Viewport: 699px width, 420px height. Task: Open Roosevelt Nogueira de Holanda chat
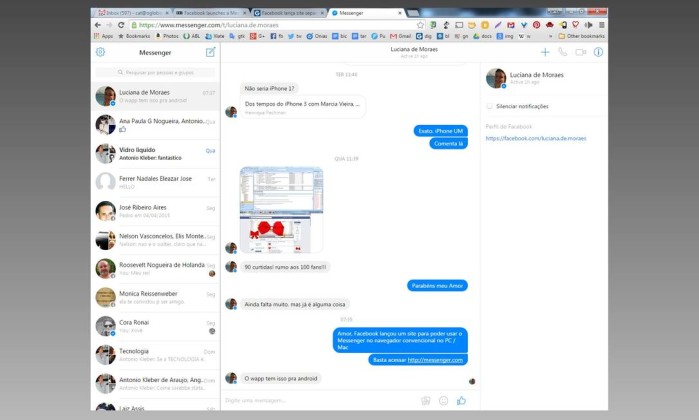(x=155, y=268)
